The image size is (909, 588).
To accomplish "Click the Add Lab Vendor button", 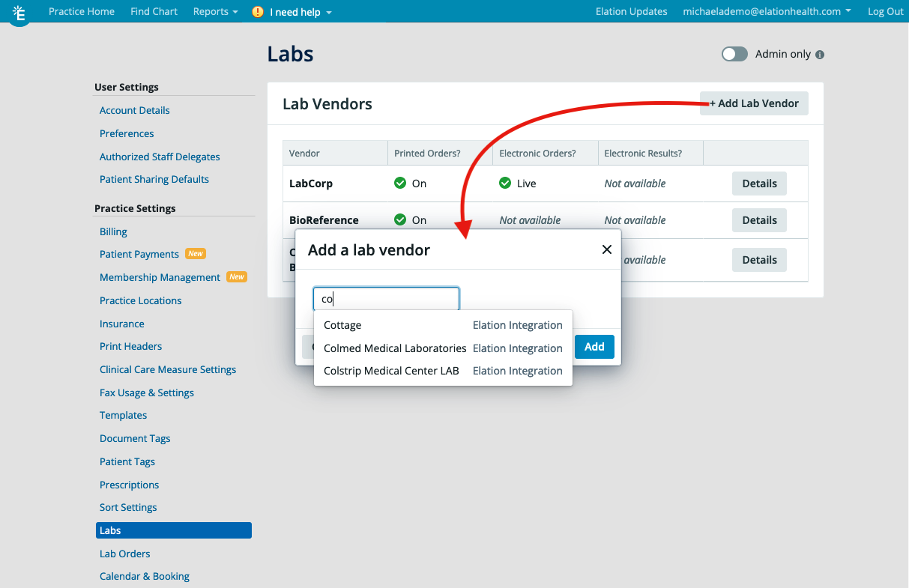I will pos(753,103).
